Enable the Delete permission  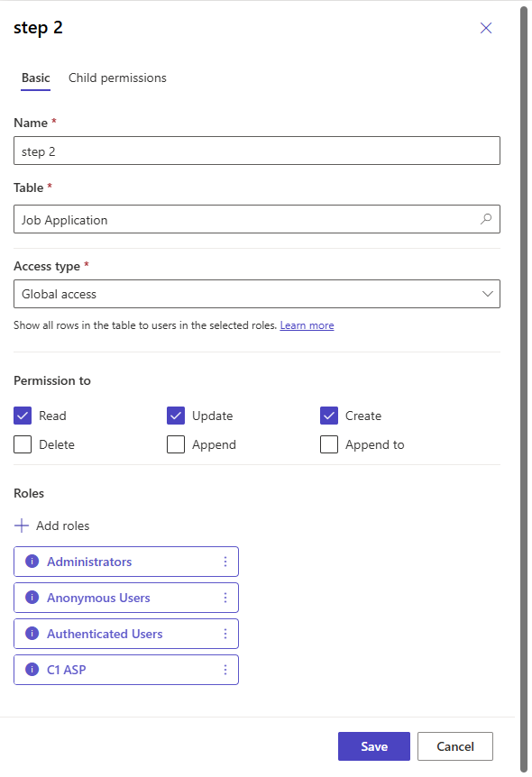click(22, 444)
